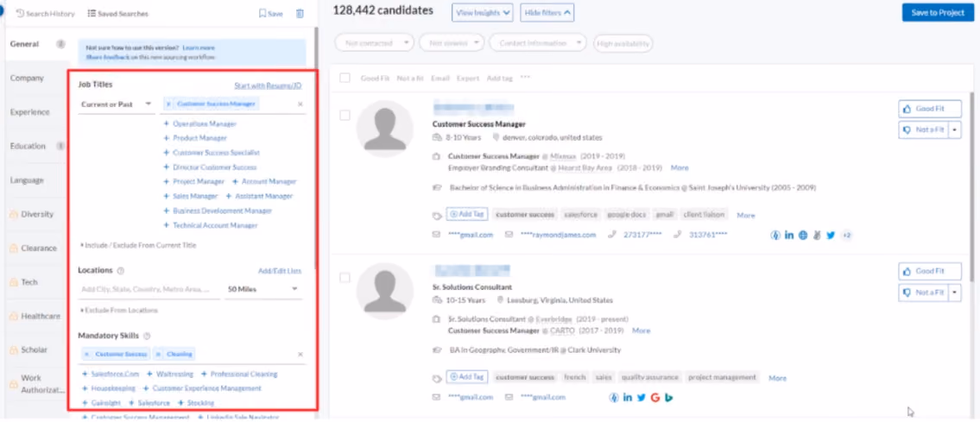Delete search using the trash icon
Image resolution: width=980 pixels, height=422 pixels.
pos(300,13)
